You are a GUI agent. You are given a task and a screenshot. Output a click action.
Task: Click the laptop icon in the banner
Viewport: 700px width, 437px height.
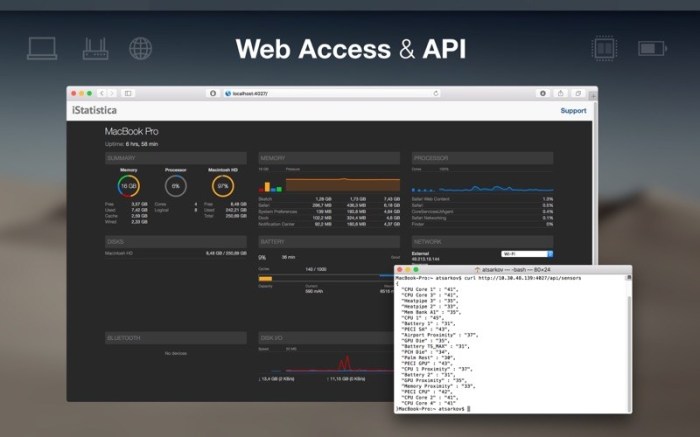pos(42,48)
